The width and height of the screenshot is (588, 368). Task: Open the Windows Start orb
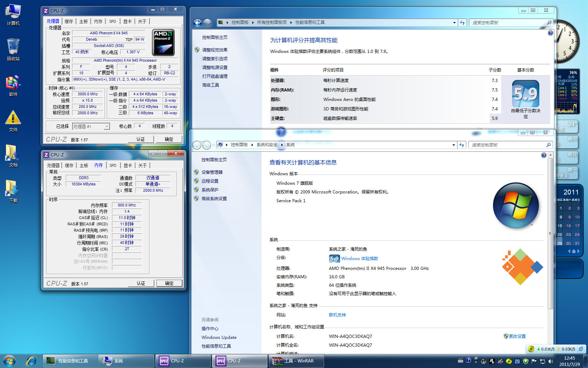pyautogui.click(x=9, y=361)
